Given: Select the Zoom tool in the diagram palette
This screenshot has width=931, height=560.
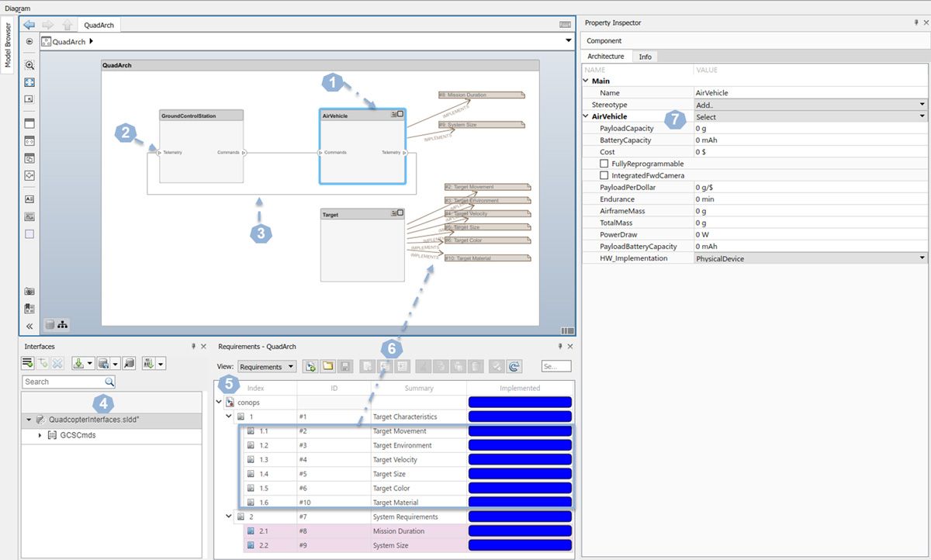Looking at the screenshot, I should point(29,65).
